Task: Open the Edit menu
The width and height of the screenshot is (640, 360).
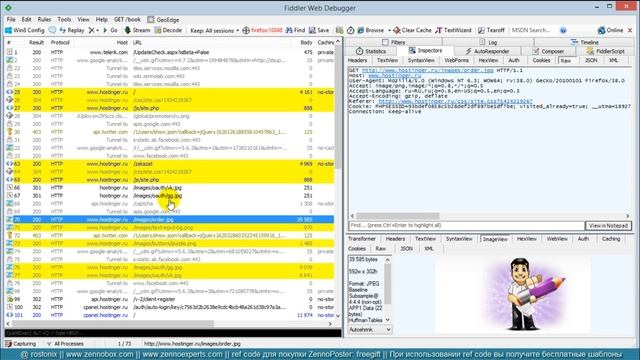Action: 27,20
